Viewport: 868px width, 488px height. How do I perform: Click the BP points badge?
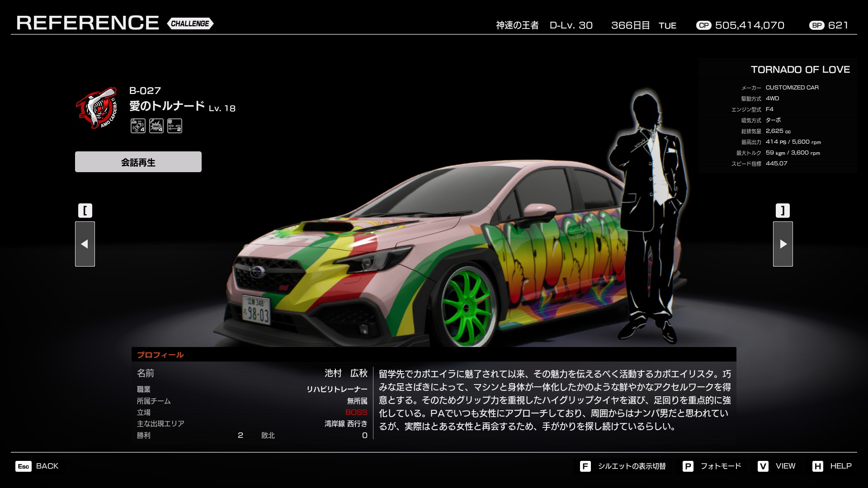[816, 25]
